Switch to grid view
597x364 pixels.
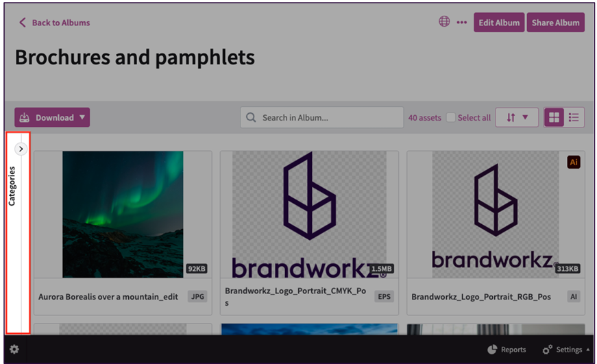[x=554, y=117]
